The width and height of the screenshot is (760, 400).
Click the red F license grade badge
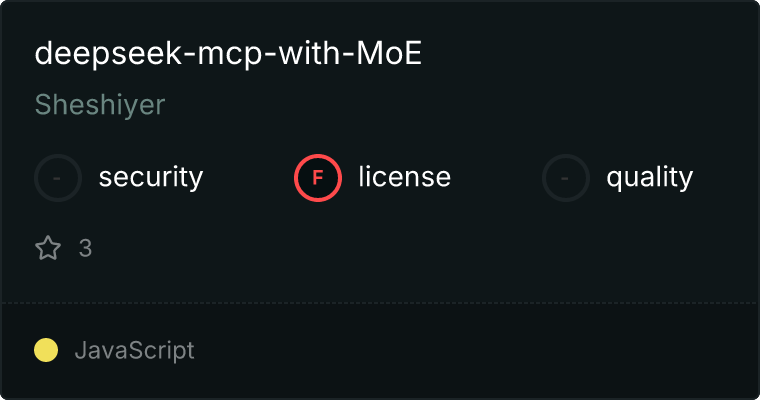click(318, 178)
